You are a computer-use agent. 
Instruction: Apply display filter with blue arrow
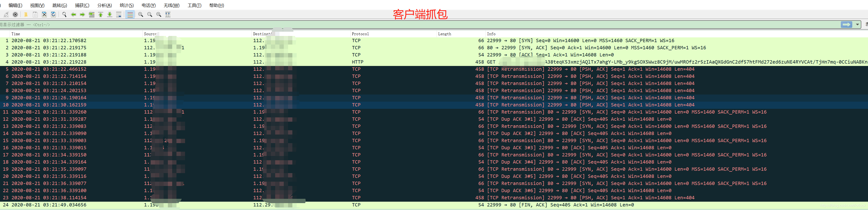pos(846,25)
